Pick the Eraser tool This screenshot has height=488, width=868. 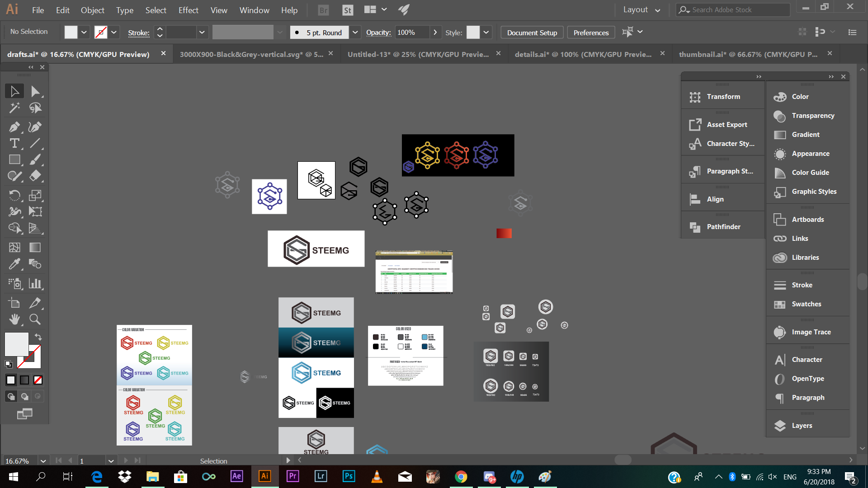[x=35, y=176]
